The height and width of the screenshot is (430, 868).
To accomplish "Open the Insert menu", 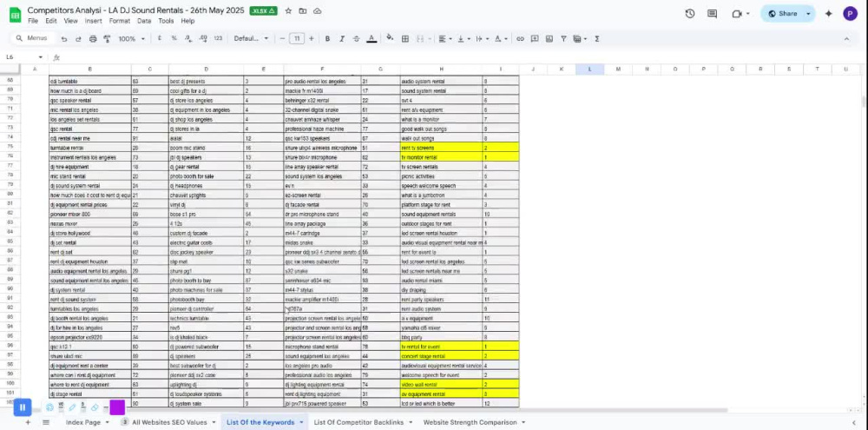I will point(93,21).
